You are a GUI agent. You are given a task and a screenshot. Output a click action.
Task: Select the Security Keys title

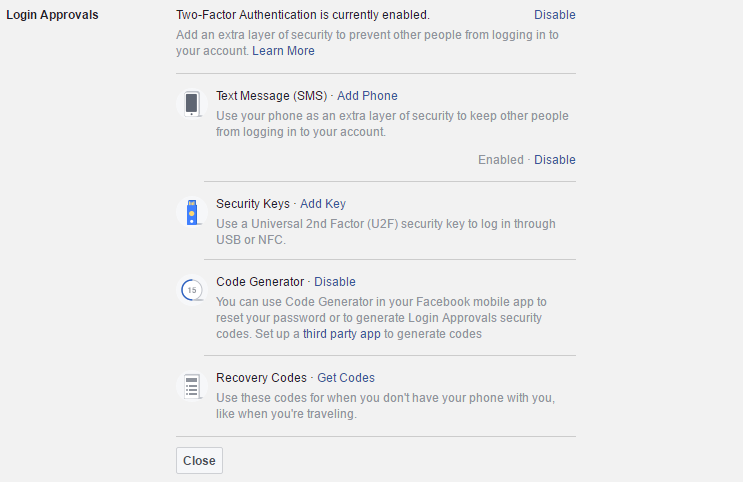pos(253,204)
